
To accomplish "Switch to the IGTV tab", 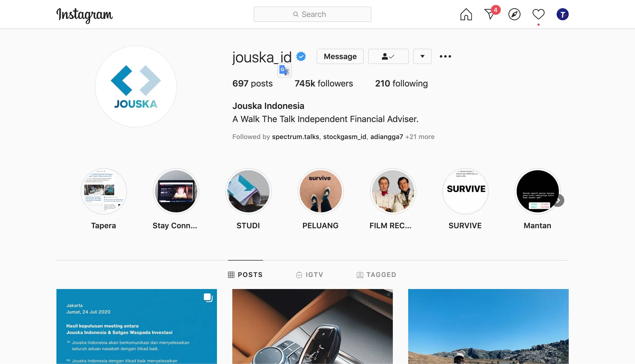I will (x=310, y=275).
